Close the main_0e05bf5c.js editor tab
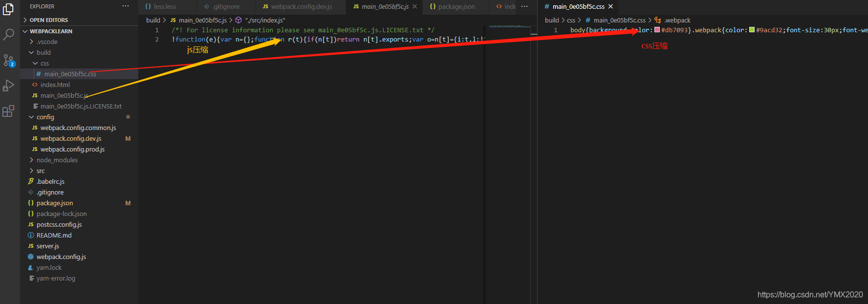868x304 pixels. click(x=415, y=6)
